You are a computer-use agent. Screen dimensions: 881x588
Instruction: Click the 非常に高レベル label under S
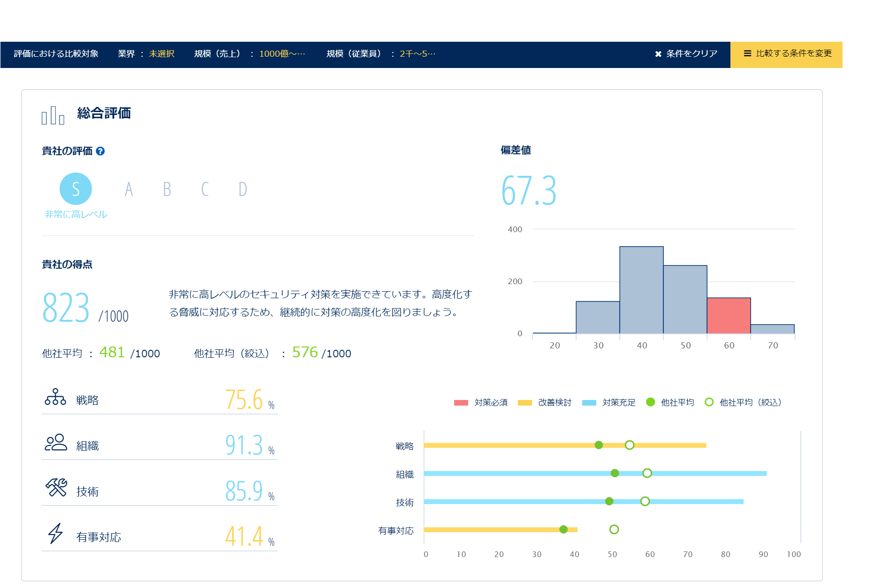(76, 214)
